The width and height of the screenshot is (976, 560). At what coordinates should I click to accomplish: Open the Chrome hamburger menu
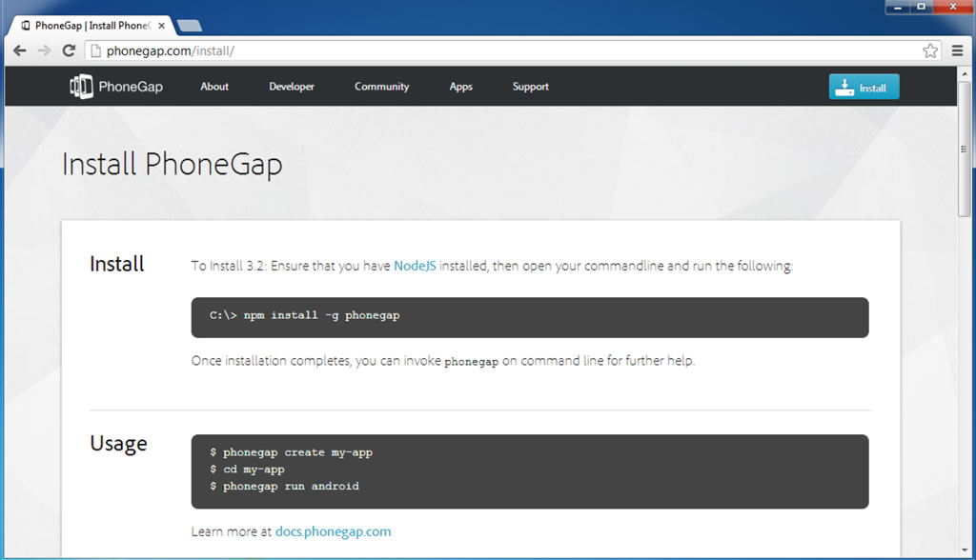[x=957, y=51]
